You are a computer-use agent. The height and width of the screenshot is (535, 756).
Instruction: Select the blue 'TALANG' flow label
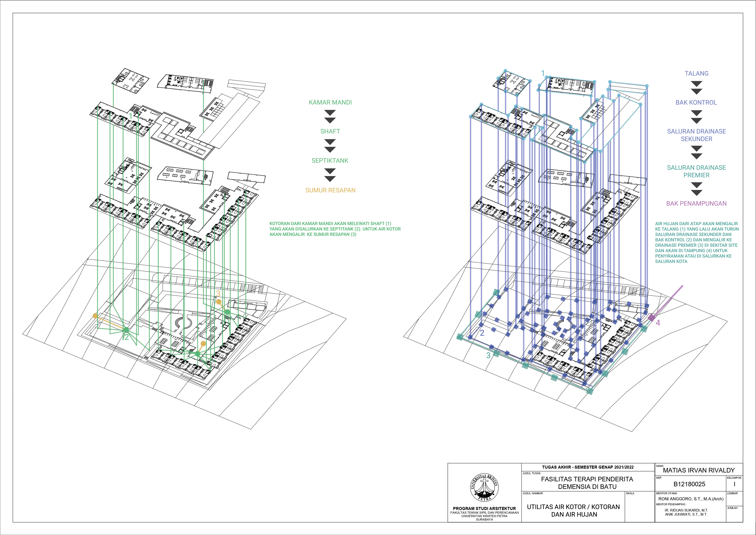tap(696, 74)
